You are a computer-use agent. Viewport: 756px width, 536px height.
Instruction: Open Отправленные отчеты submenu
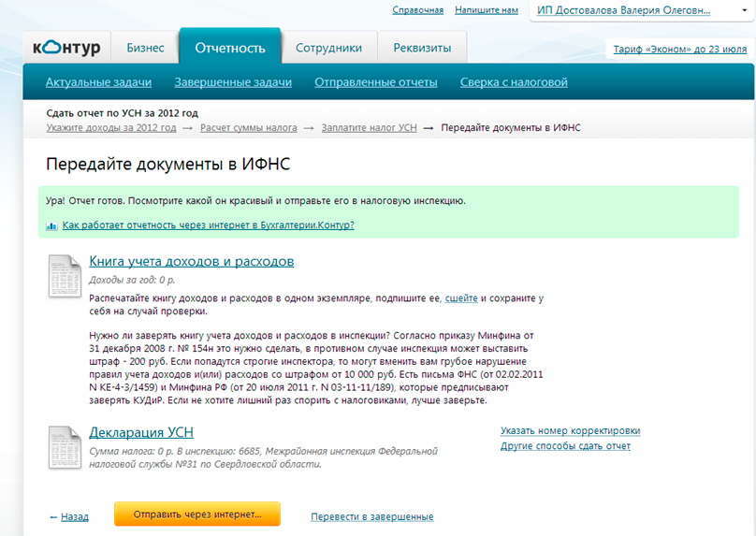pos(376,82)
